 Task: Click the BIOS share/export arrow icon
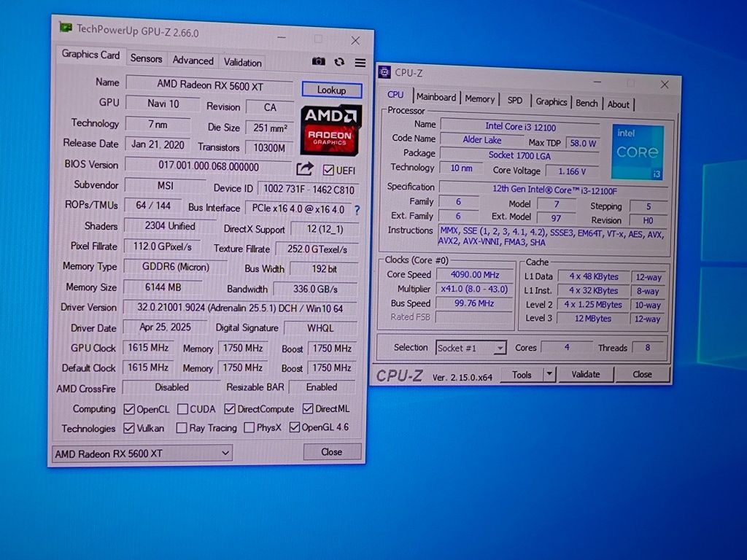tap(304, 168)
